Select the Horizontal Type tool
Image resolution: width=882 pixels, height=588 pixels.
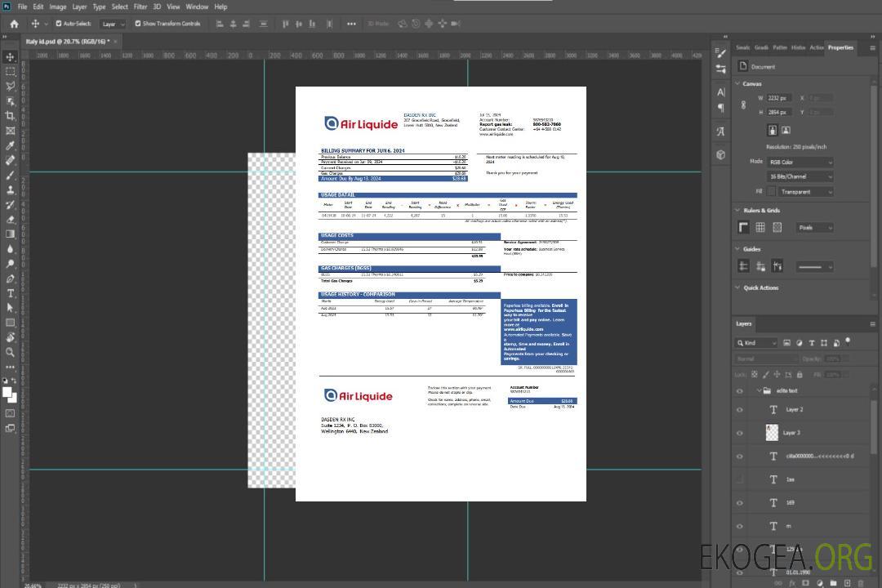coord(10,293)
